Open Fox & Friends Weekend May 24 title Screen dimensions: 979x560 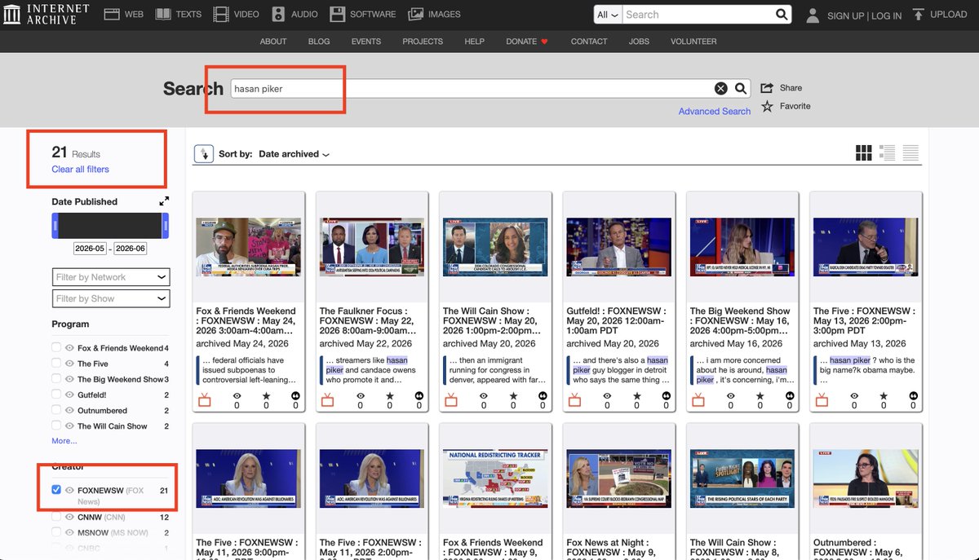[246, 321]
